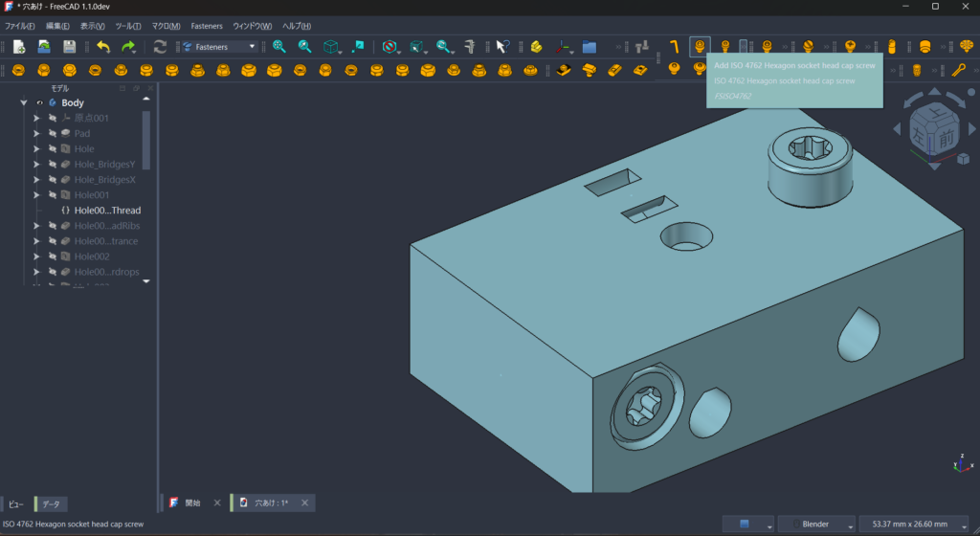Click navigation cube up arrow
Screen dimensions: 980x536
[x=934, y=92]
